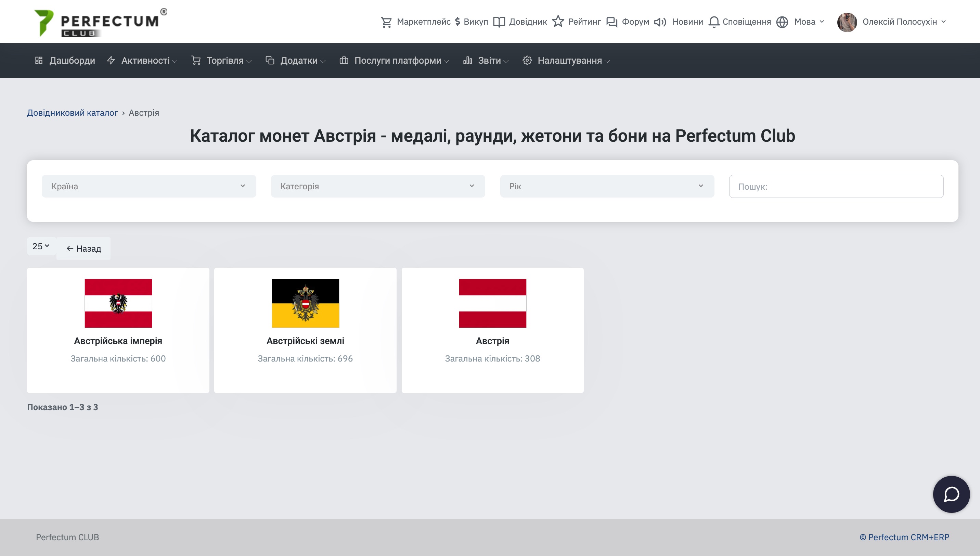Open the Форум chat bubbles icon

(612, 22)
